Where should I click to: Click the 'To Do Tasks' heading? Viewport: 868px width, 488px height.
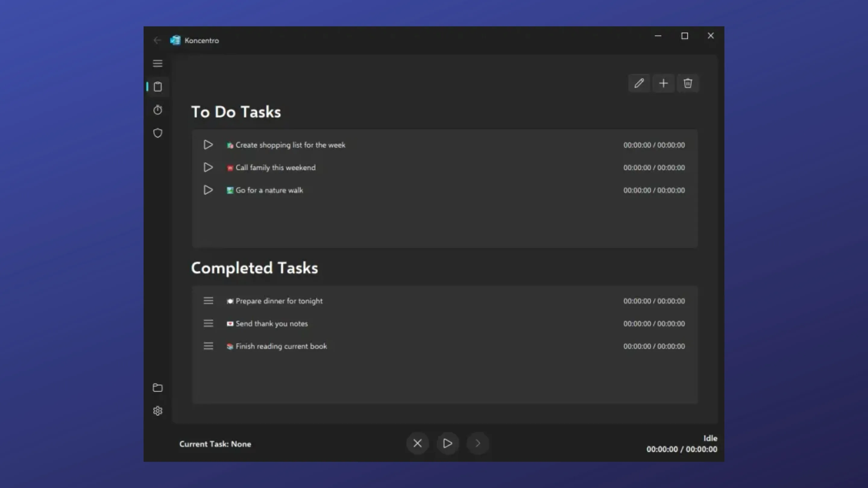(236, 112)
